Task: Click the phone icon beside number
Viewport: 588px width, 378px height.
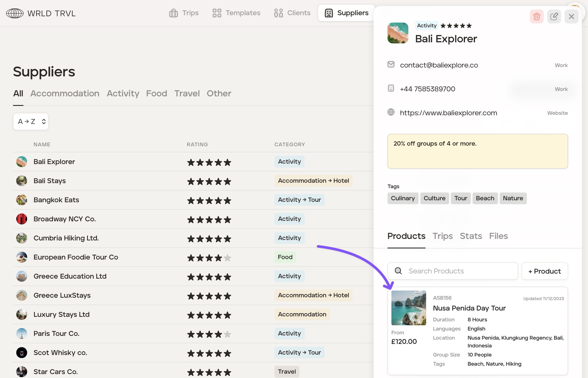Action: pyautogui.click(x=391, y=88)
